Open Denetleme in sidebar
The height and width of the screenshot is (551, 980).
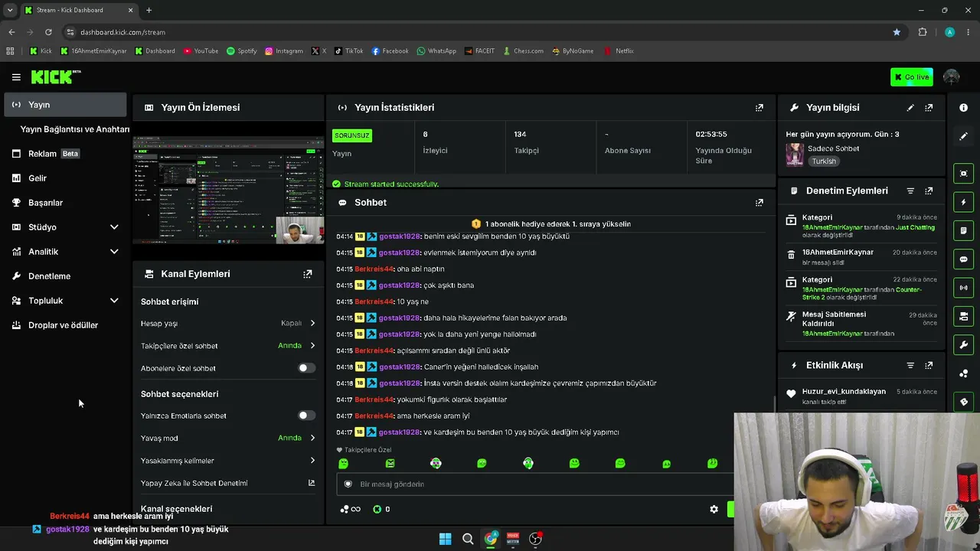pyautogui.click(x=65, y=276)
